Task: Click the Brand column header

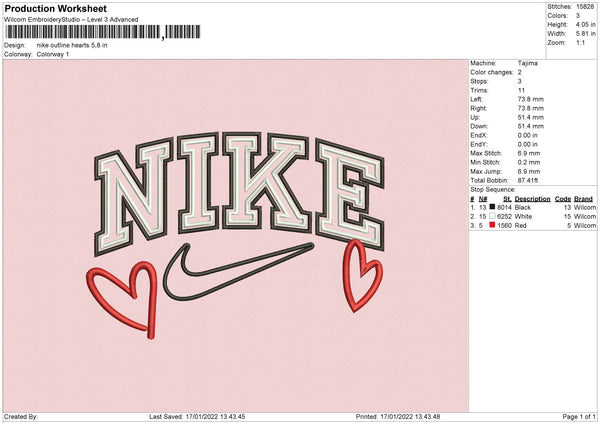Action: (583, 198)
